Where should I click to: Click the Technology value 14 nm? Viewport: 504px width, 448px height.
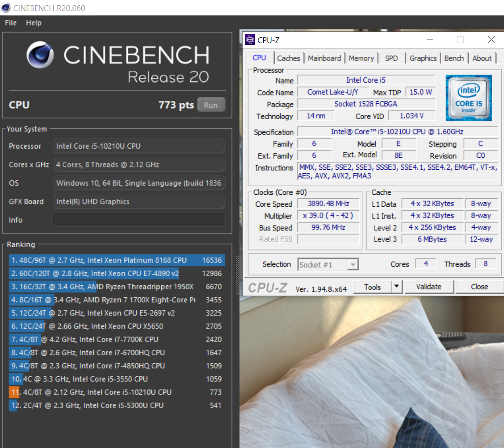316,116
